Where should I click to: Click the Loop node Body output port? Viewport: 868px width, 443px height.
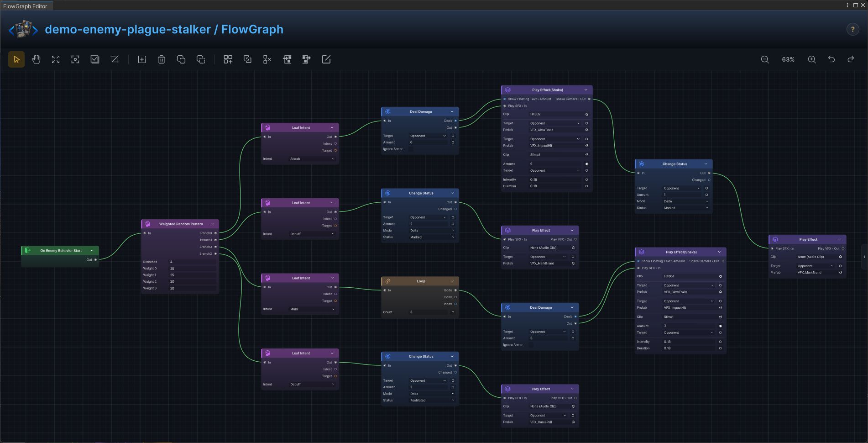point(455,290)
